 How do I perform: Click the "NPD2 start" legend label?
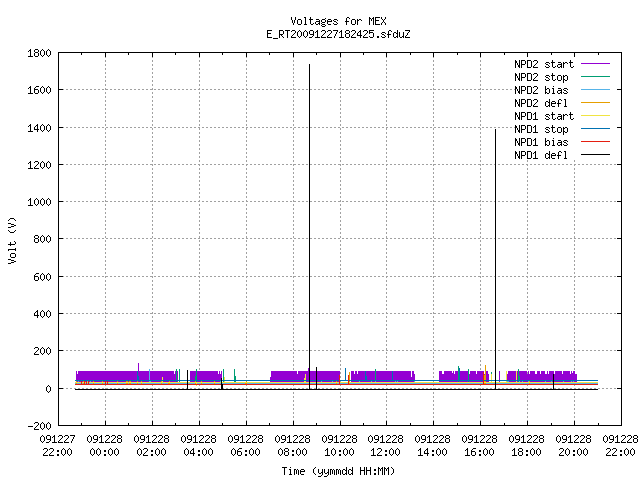[544, 64]
